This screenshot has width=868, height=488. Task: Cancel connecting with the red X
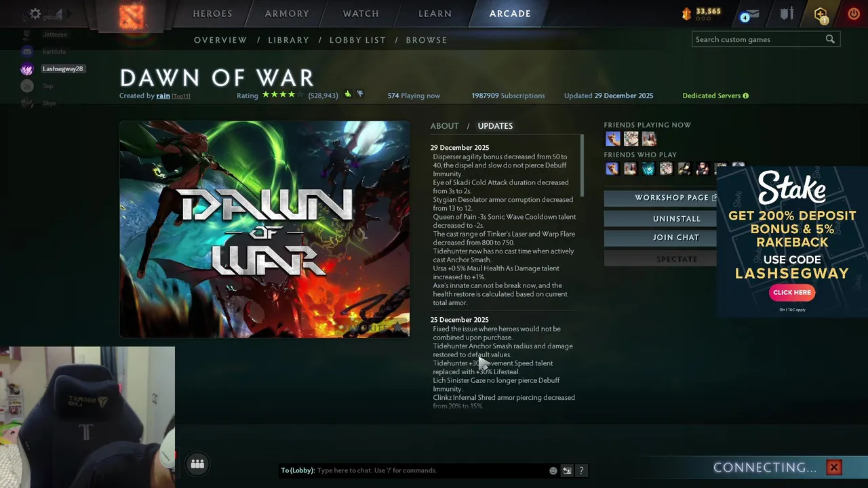[834, 467]
